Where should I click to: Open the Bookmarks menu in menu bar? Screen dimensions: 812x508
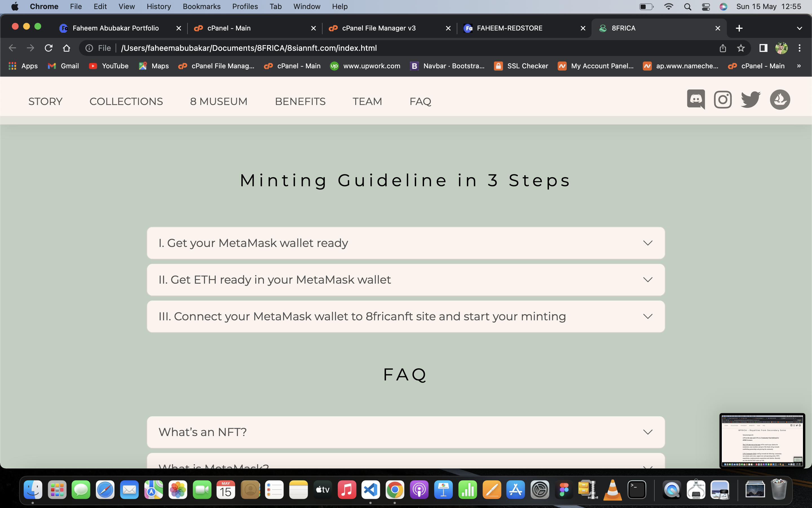(x=202, y=7)
